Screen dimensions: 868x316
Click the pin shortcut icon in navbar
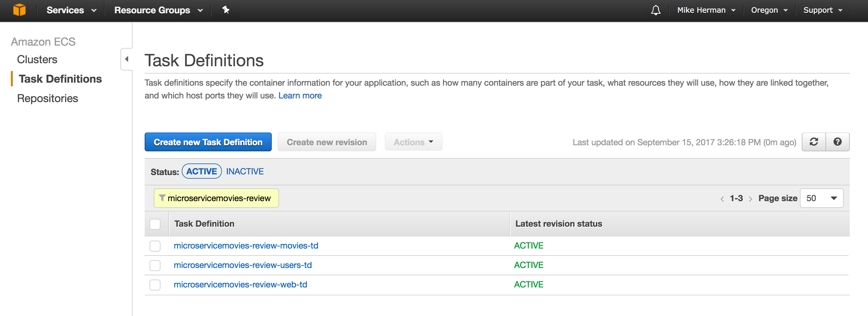pyautogui.click(x=225, y=10)
